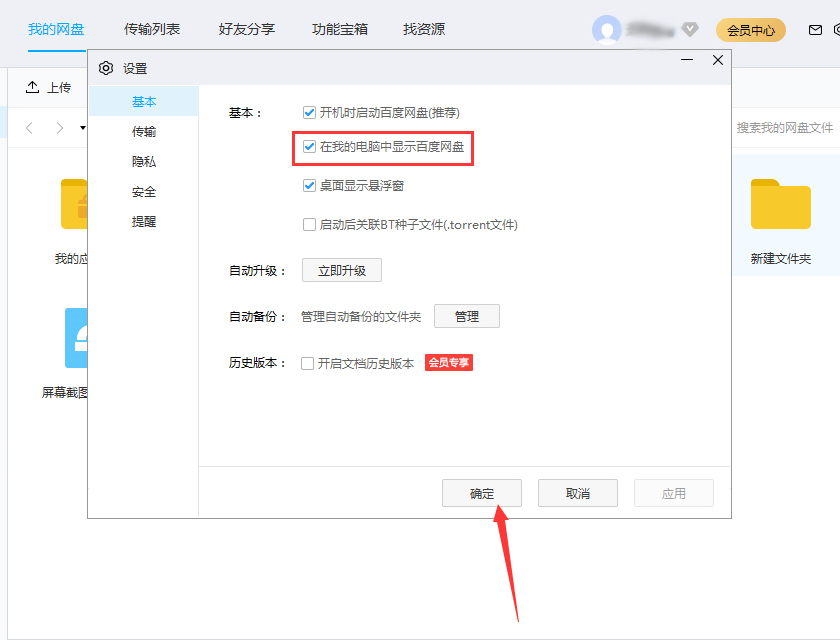840x640 pixels.
Task: Select 安全 settings category
Action: point(144,191)
